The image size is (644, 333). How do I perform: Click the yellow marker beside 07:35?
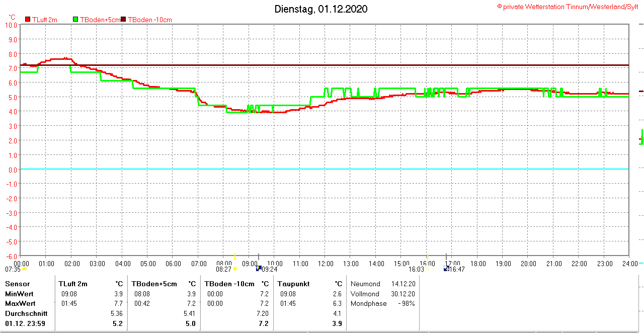point(24,269)
